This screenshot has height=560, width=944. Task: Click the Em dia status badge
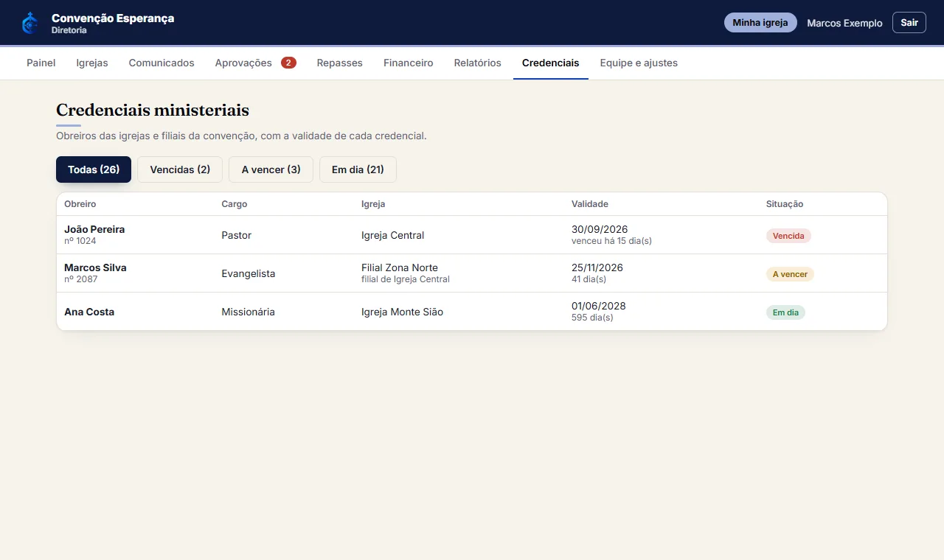point(785,312)
